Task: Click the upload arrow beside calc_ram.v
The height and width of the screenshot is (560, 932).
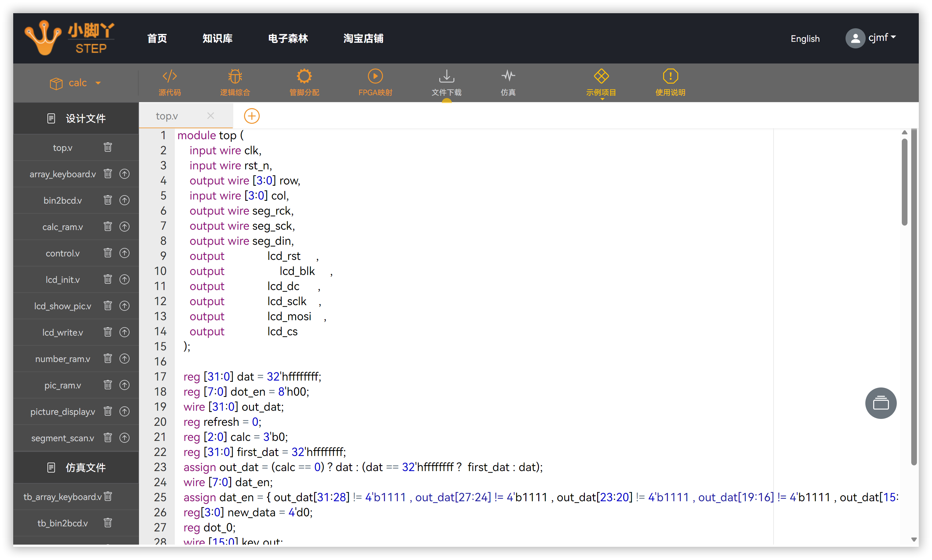Action: pos(125,226)
